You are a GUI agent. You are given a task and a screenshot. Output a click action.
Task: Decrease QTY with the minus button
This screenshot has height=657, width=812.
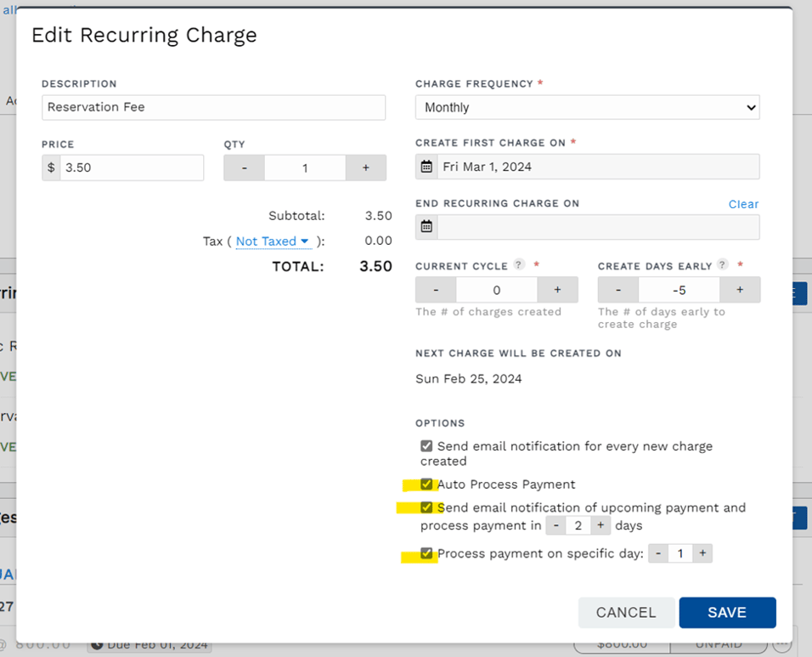point(244,167)
